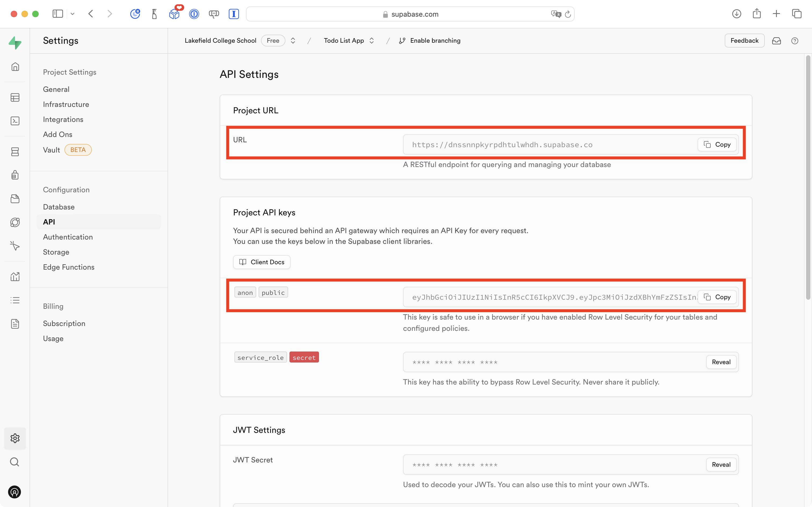Expand the Lakefield College School organization switcher
Screen dimensions: 812x507
[293, 41]
